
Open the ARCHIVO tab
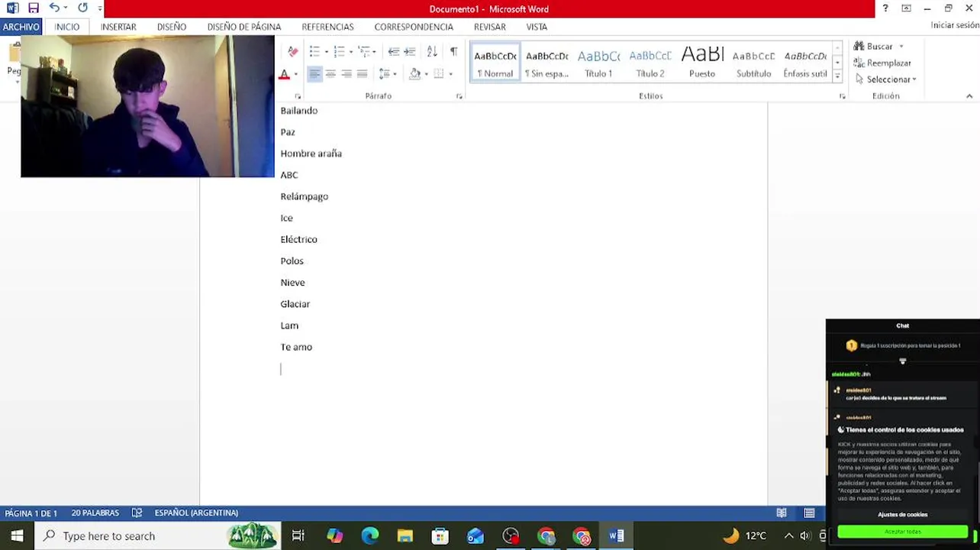(21, 27)
